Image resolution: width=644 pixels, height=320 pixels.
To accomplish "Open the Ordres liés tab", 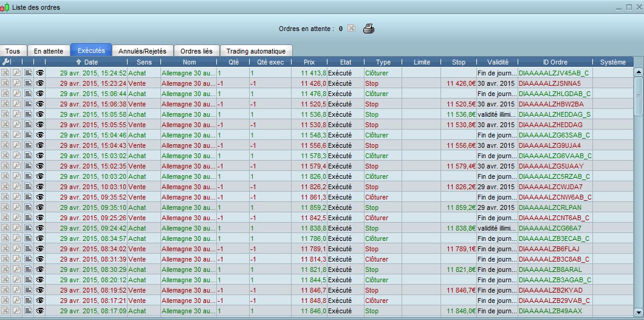I will click(196, 51).
